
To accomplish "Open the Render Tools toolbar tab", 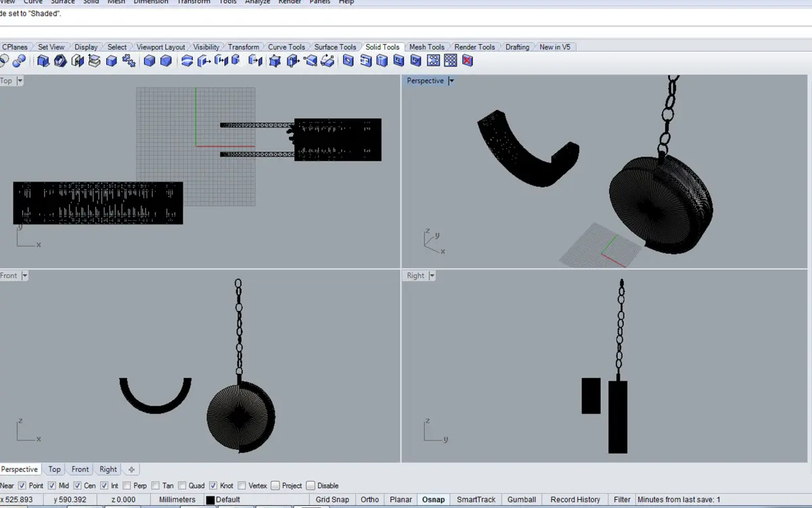I will click(474, 47).
